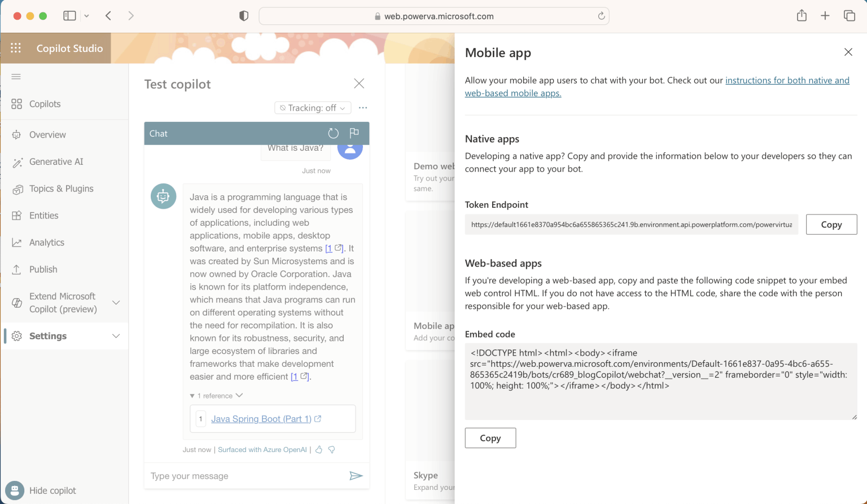The width and height of the screenshot is (867, 504).
Task: Copy the Token Endpoint URL
Action: [x=831, y=224]
